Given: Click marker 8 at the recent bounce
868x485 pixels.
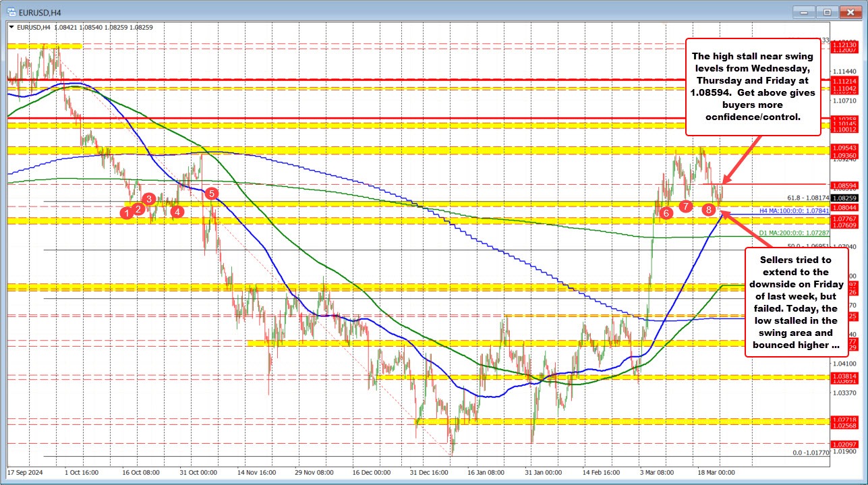Looking at the screenshot, I should [x=708, y=210].
